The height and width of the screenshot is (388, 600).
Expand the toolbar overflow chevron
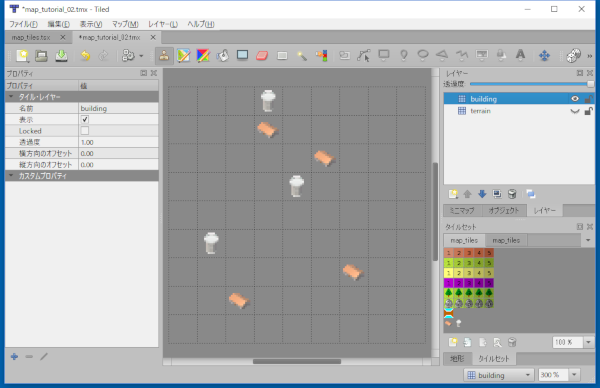[x=590, y=56]
